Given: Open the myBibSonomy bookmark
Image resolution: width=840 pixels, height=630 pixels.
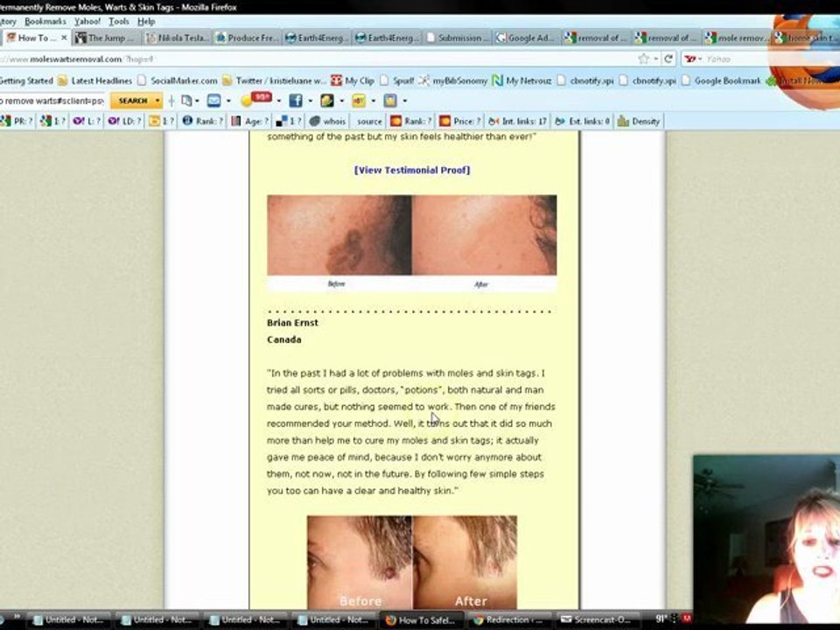Looking at the screenshot, I should tap(453, 80).
